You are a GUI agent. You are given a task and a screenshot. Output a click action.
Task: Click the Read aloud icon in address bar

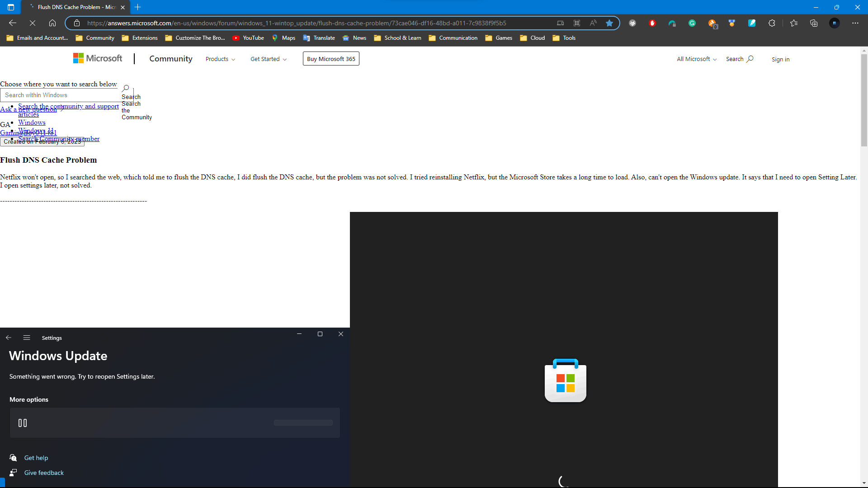593,23
